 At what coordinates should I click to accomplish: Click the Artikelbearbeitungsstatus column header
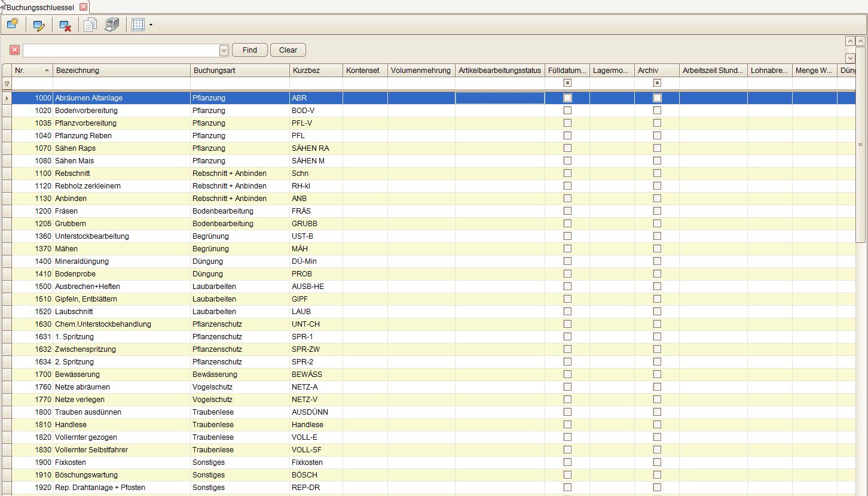pyautogui.click(x=500, y=70)
